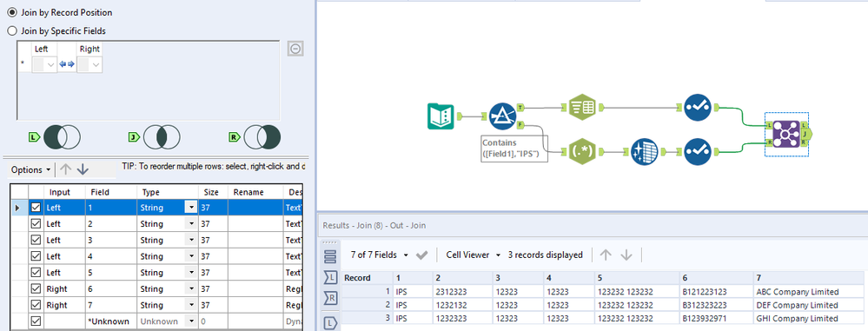Click the column 7 header in Results
Screen dimensions: 868x331
(808, 278)
